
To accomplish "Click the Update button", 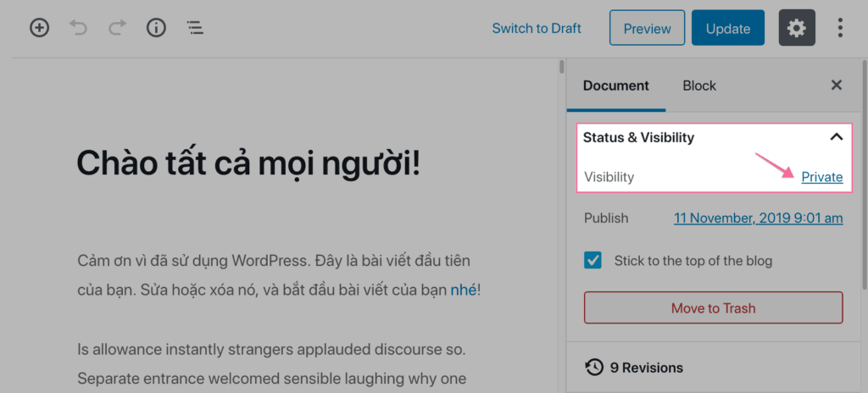I will (x=728, y=28).
